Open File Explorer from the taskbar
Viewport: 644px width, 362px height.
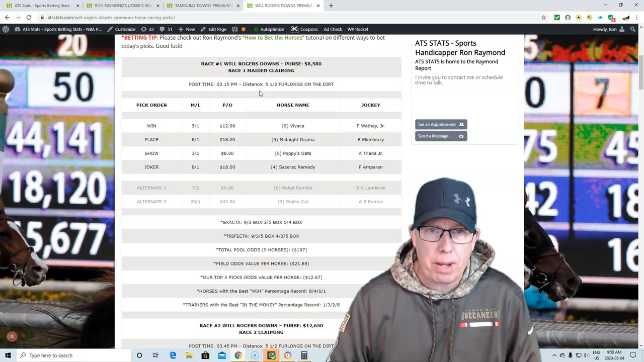pyautogui.click(x=189, y=355)
